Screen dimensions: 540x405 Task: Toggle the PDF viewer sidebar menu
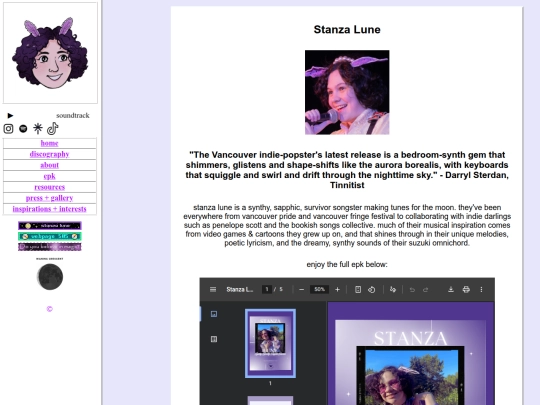[x=213, y=289]
